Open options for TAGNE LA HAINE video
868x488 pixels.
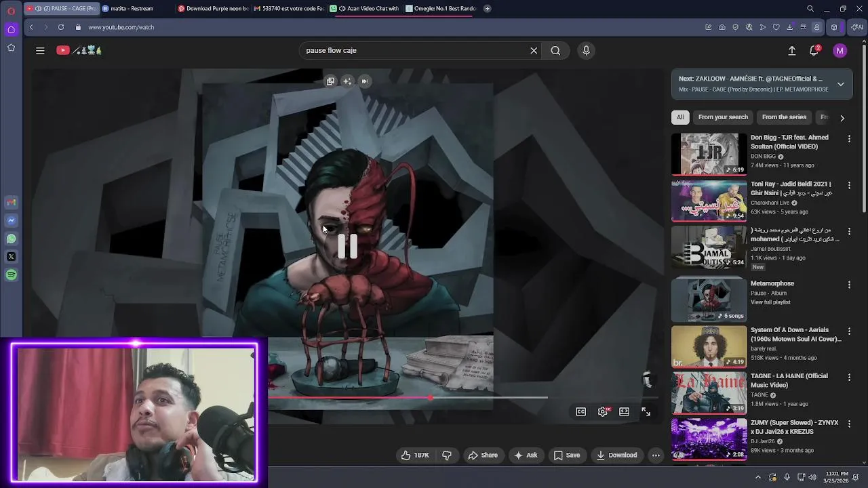click(849, 377)
